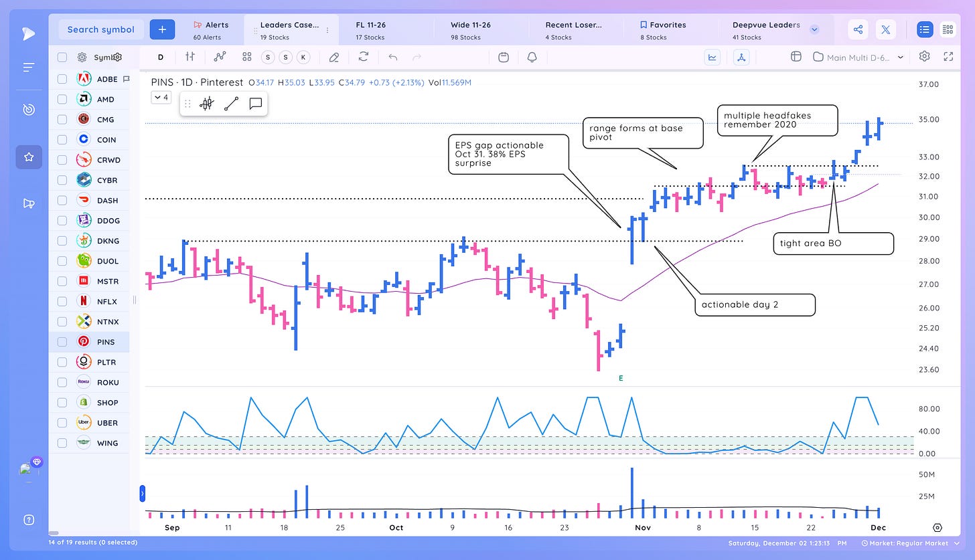
Task: Click the redo arrow icon
Action: click(417, 57)
